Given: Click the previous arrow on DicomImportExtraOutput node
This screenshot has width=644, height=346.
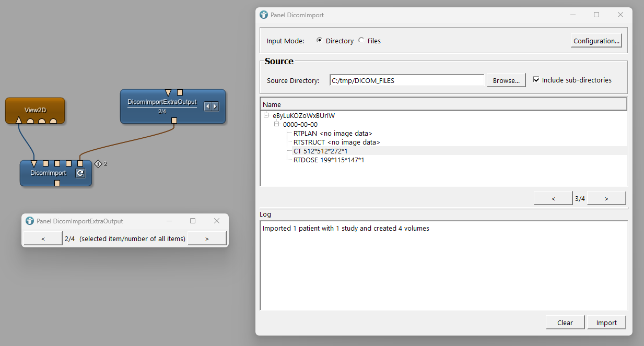Looking at the screenshot, I should coord(207,106).
